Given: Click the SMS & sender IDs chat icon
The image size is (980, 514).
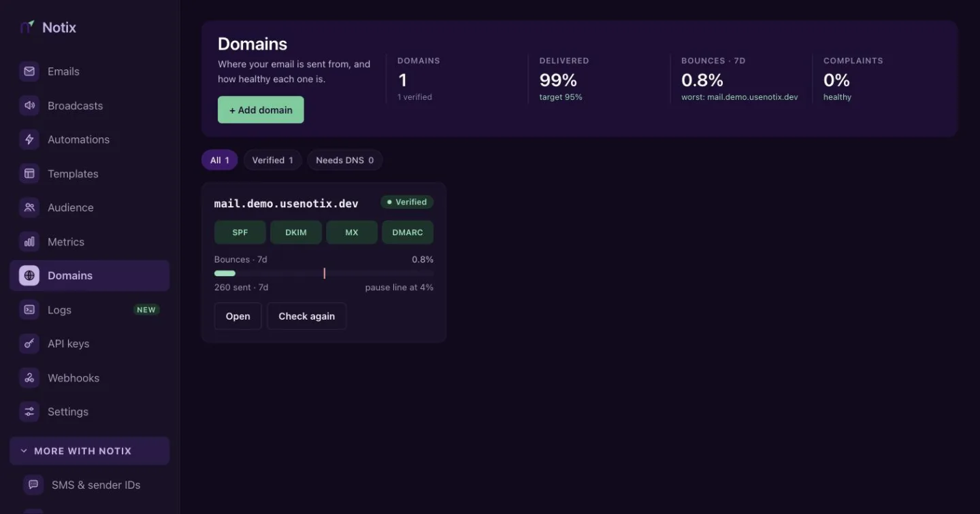Looking at the screenshot, I should pos(33,485).
